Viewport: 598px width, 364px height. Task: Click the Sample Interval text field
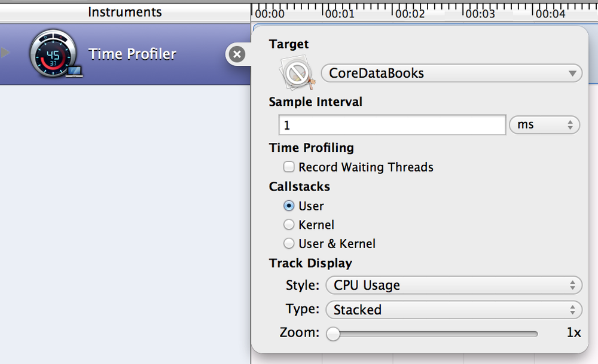pos(392,126)
